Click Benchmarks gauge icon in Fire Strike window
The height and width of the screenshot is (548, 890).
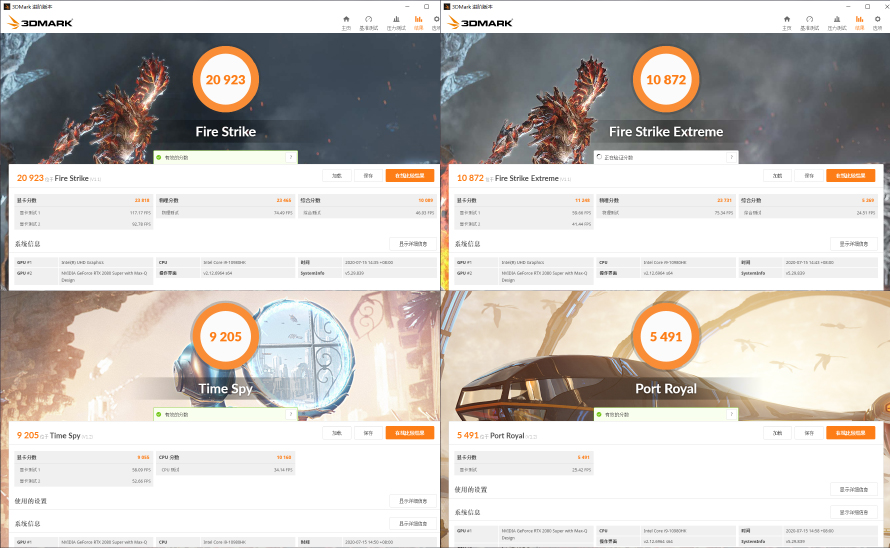[x=369, y=21]
